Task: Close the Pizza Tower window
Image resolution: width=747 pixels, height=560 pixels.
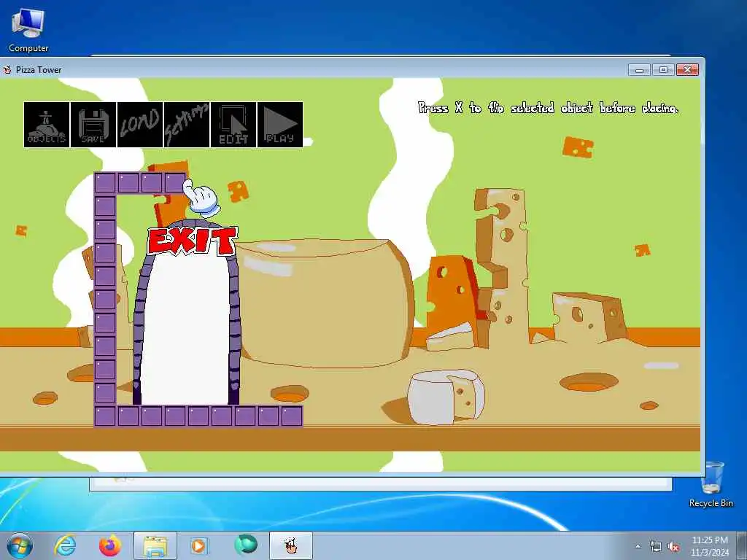Action: point(687,70)
